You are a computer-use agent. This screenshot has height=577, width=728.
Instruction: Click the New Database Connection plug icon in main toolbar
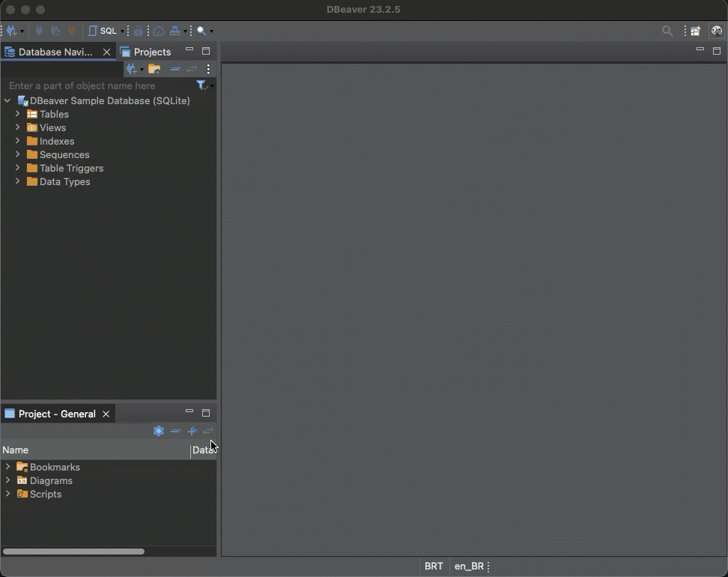11,31
